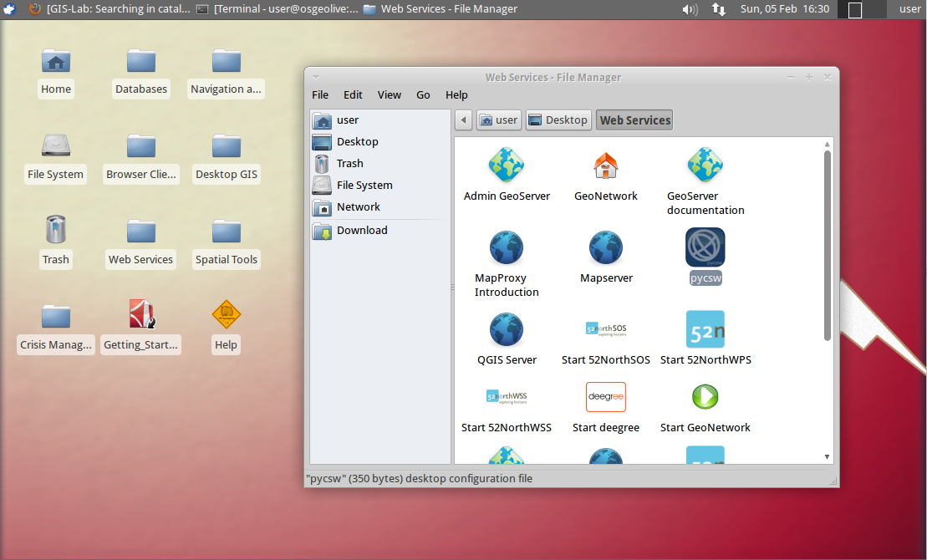Click the scrollbar up arrow

pos(827,144)
